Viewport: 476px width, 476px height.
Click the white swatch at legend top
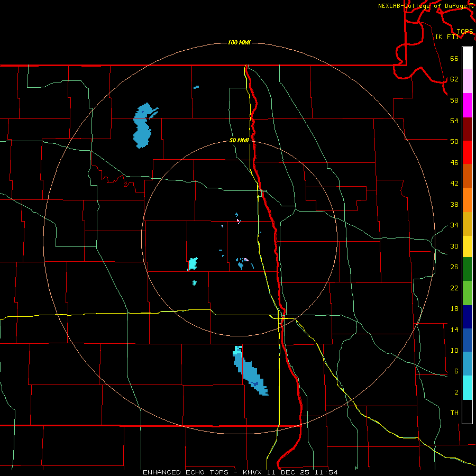click(x=467, y=58)
